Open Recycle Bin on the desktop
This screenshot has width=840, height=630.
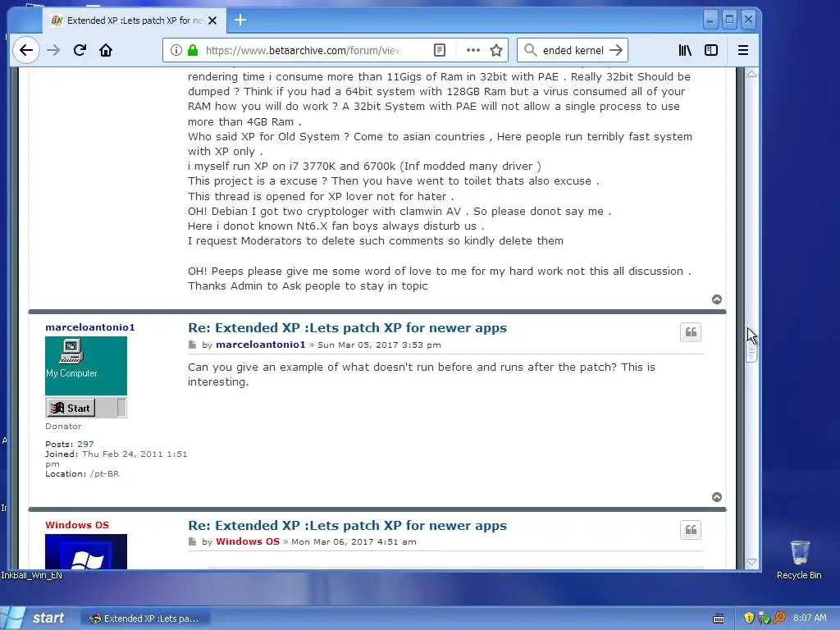(x=799, y=559)
